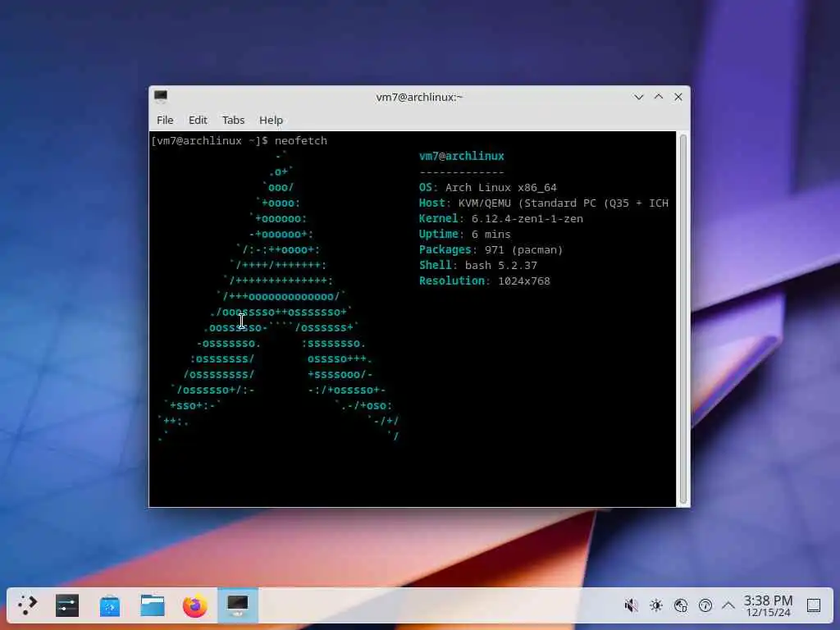Screen dimensions: 840x630
Task: Open the Edit menu in terminal
Action: point(198,120)
